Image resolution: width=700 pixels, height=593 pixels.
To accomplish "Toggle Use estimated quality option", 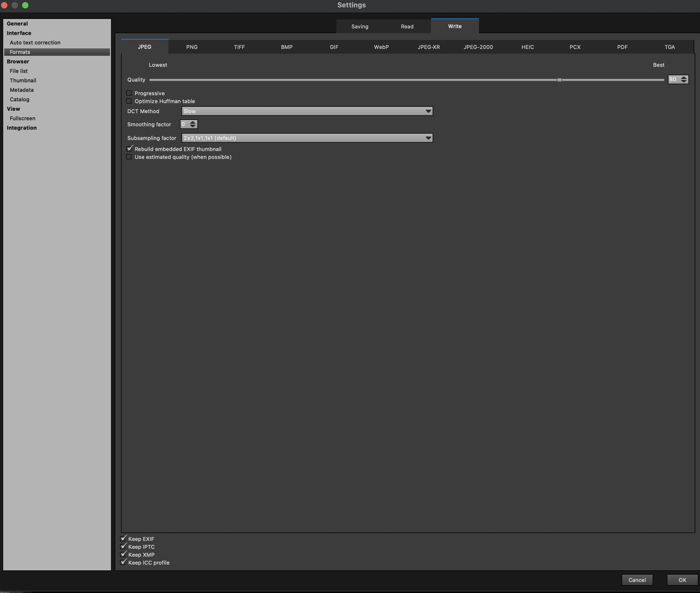I will point(129,157).
